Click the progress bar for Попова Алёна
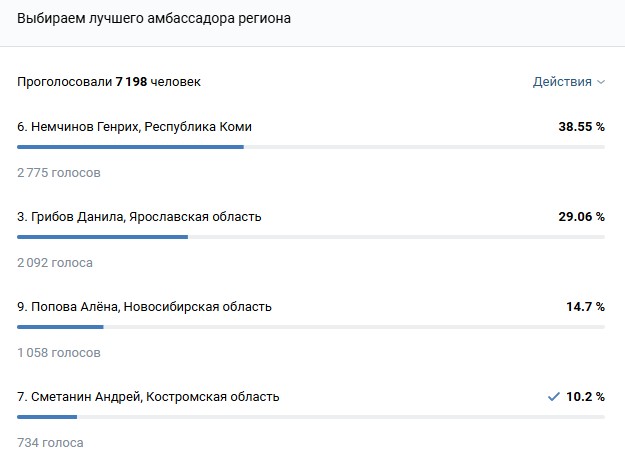The width and height of the screenshot is (625, 457). tap(310, 327)
